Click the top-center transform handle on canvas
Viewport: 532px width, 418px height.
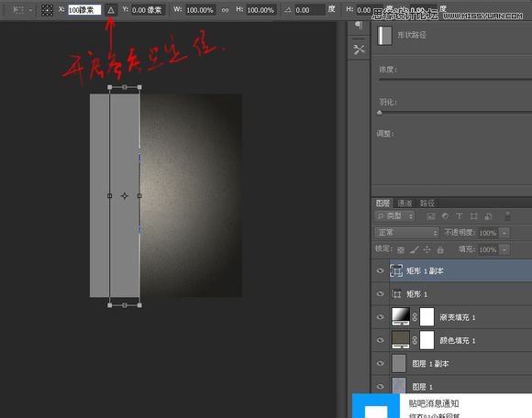point(125,87)
